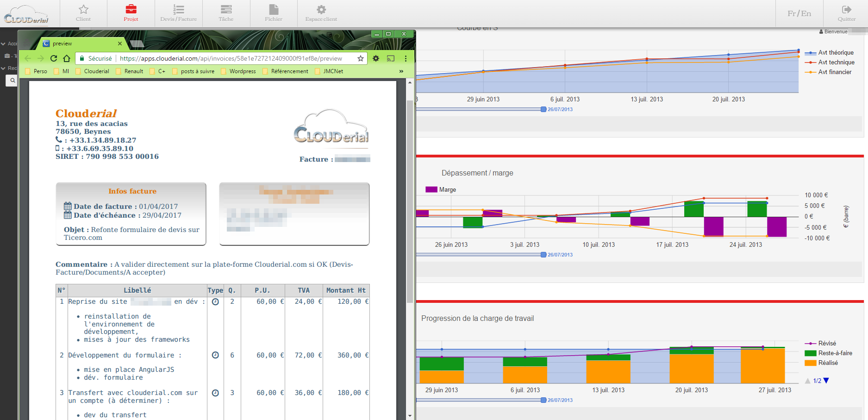This screenshot has height=420, width=868.
Task: Open the Client section in the top bar
Action: coord(83,13)
